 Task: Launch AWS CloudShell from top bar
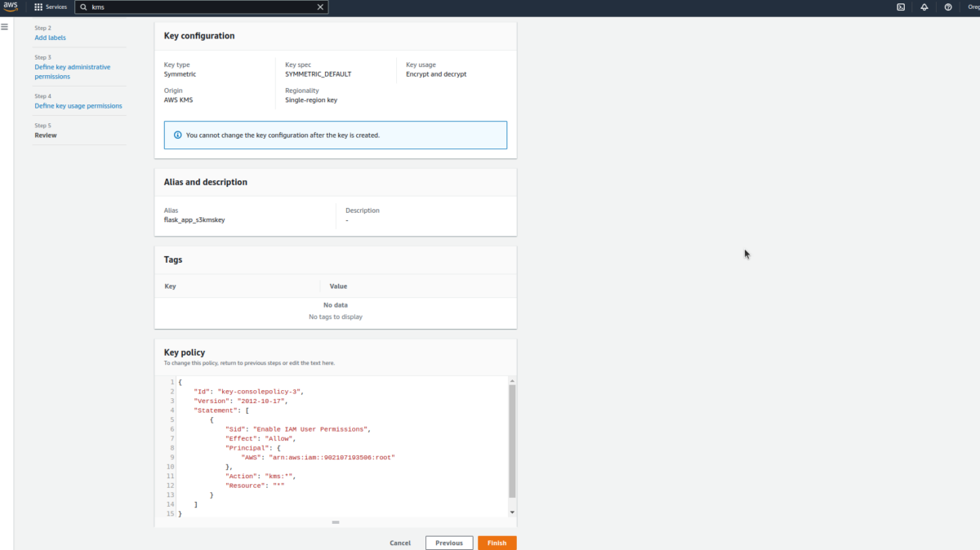click(901, 7)
